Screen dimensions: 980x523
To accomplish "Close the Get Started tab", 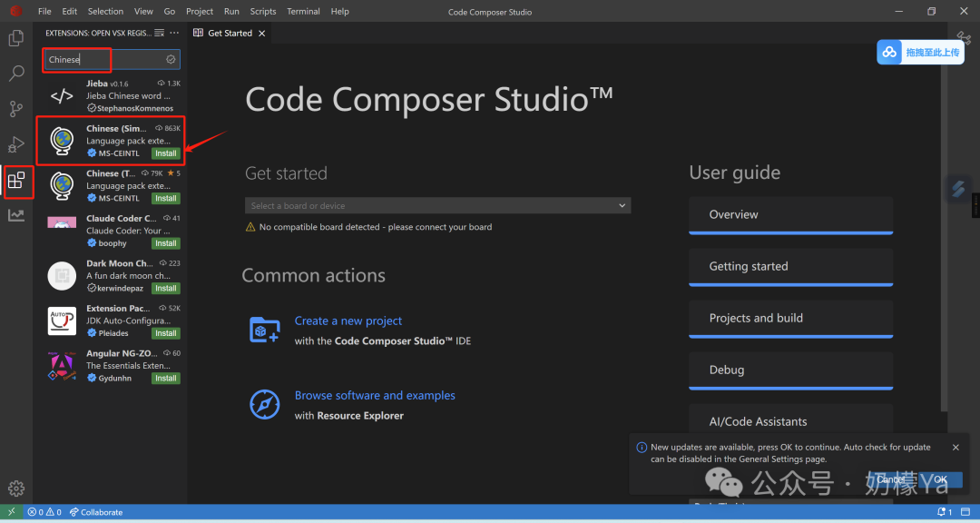I will tap(262, 34).
